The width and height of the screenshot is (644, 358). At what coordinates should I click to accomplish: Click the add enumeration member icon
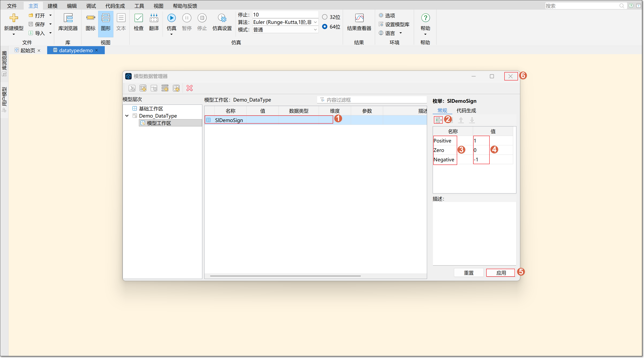438,120
